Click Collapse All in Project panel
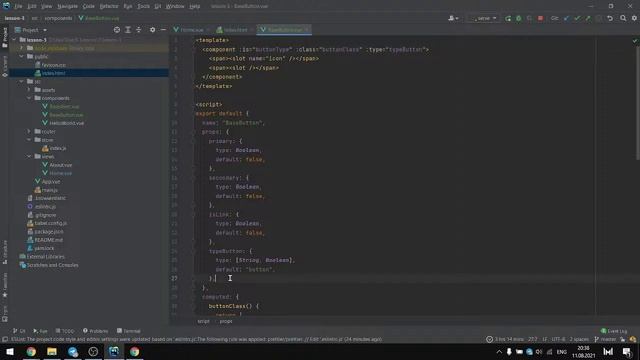The width and height of the screenshot is (640, 360). coord(139,30)
